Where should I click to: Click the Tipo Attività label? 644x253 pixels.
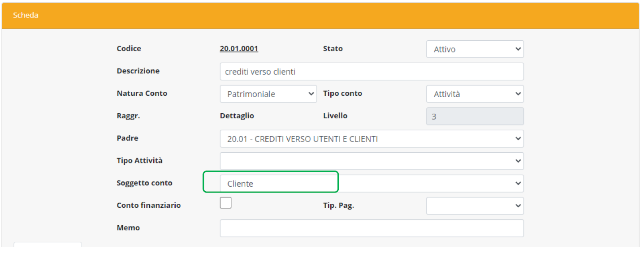[139, 161]
